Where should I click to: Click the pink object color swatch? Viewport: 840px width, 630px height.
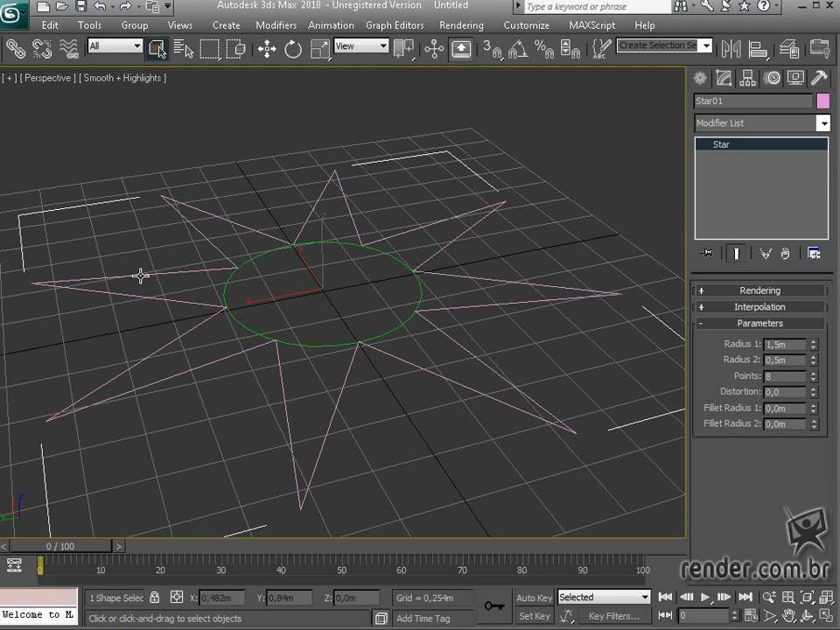[822, 101]
